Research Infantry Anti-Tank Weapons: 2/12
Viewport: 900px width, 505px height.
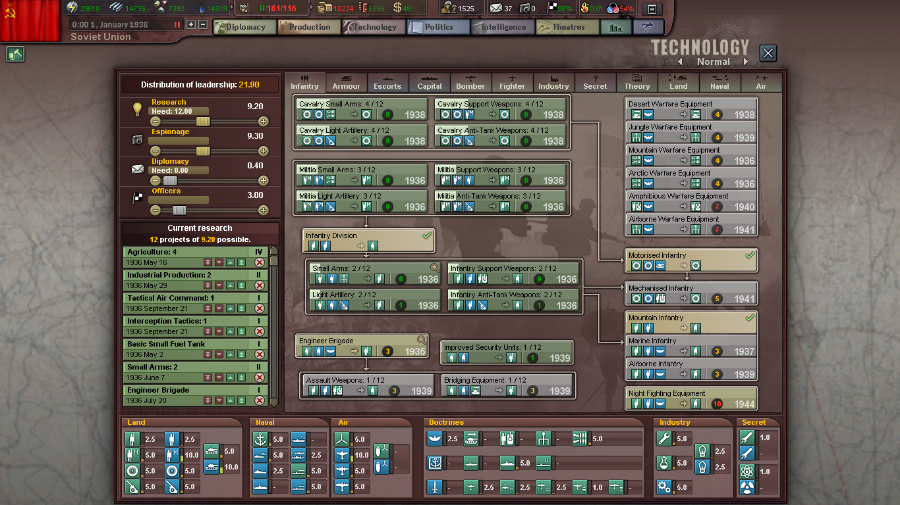click(513, 301)
